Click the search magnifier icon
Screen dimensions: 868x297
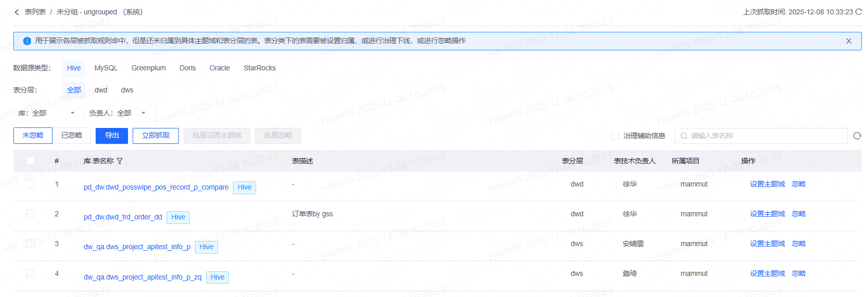coord(684,136)
